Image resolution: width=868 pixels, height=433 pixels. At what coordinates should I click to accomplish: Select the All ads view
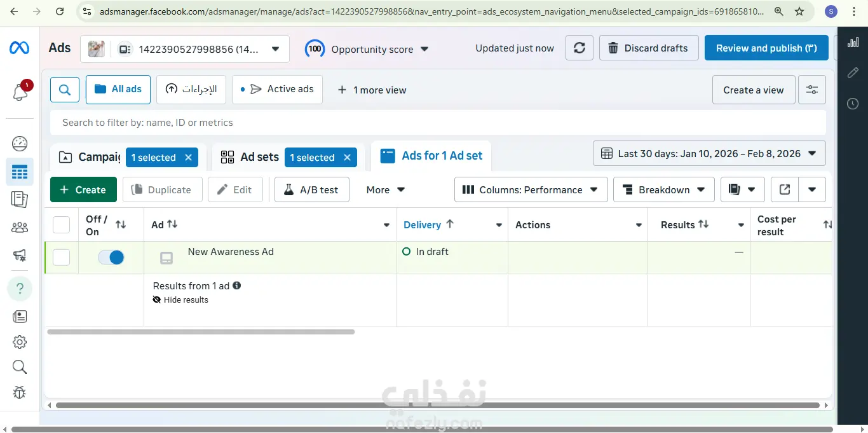(x=118, y=89)
